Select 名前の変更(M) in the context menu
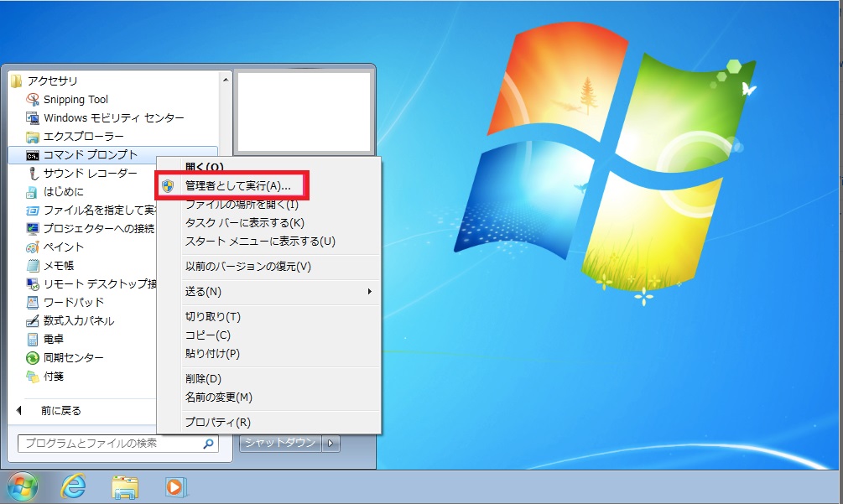The image size is (843, 504). pos(219,397)
